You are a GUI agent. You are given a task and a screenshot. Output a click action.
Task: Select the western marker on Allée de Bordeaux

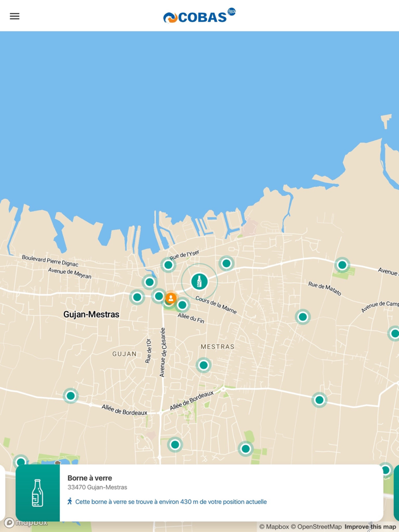71,396
